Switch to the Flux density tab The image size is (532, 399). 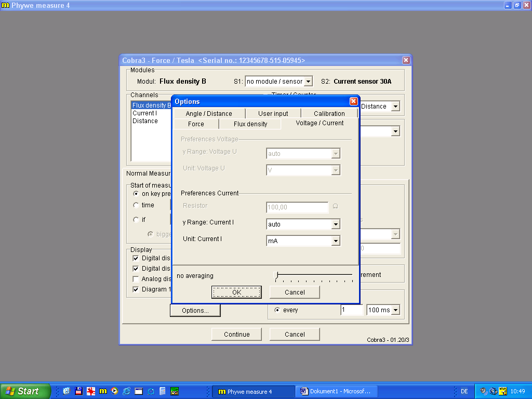tap(250, 124)
